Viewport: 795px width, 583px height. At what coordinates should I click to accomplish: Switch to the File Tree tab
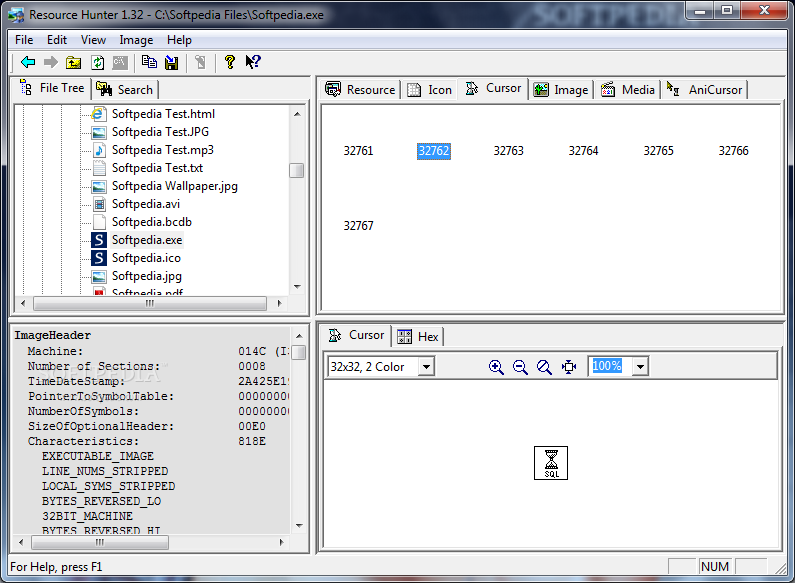coord(52,88)
